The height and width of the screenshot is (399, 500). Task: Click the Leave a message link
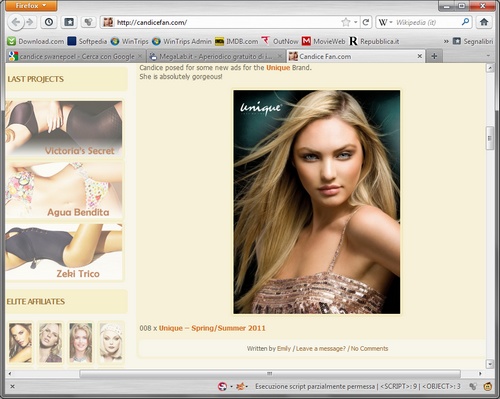tap(321, 348)
